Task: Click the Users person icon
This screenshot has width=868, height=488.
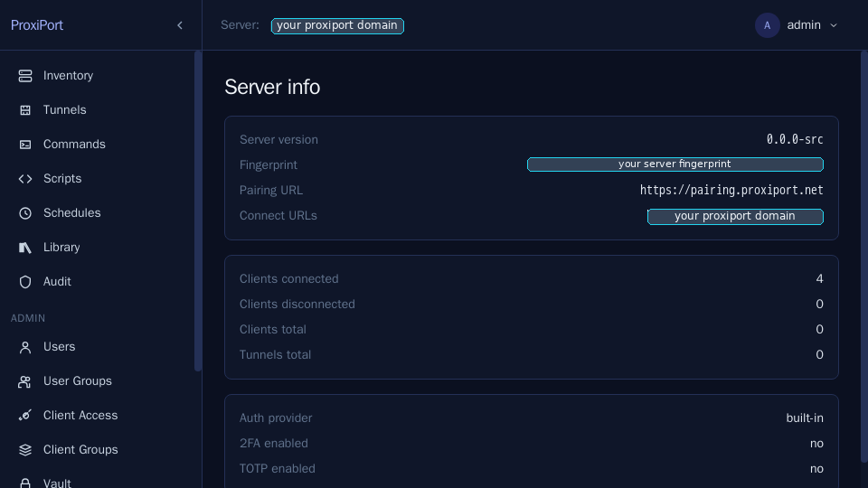Action: coord(25,347)
